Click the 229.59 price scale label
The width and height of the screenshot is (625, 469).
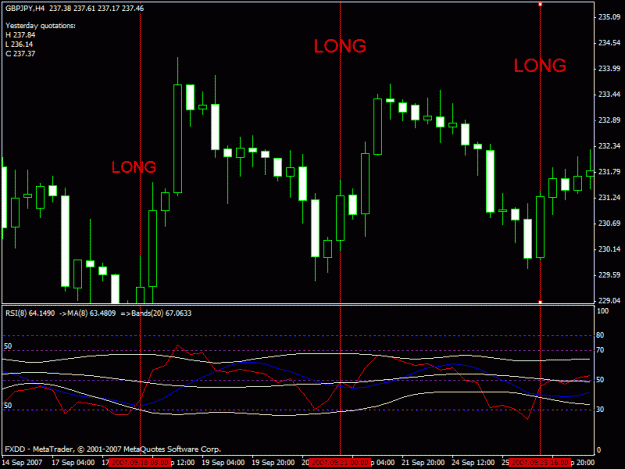(609, 275)
